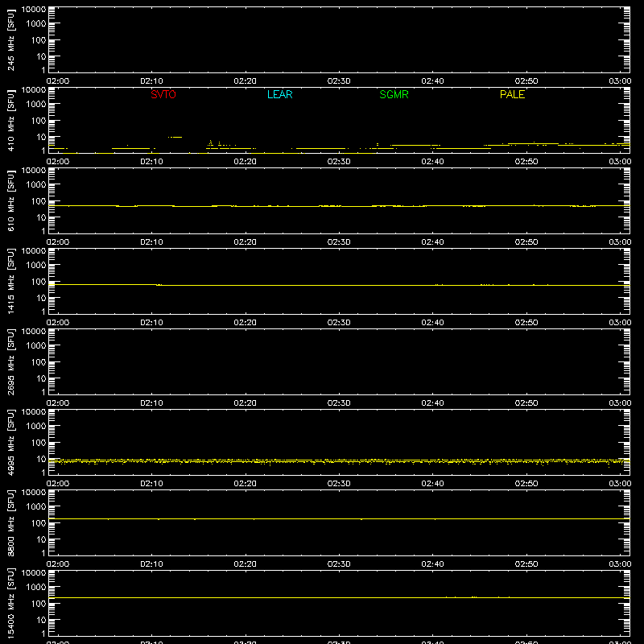Click the 610 MHz yellow flux trace
Screen dimensions: 644x644
(339, 206)
